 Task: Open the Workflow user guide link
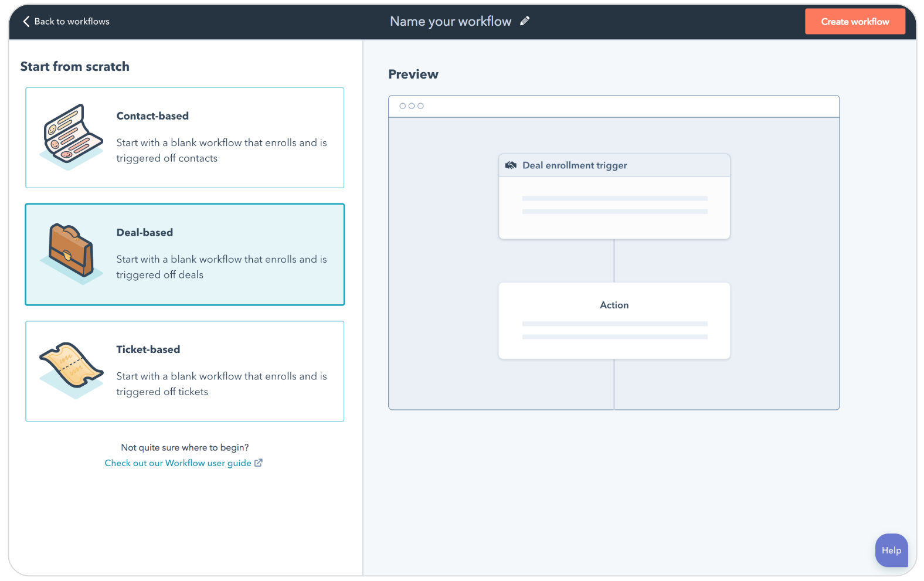(x=178, y=463)
